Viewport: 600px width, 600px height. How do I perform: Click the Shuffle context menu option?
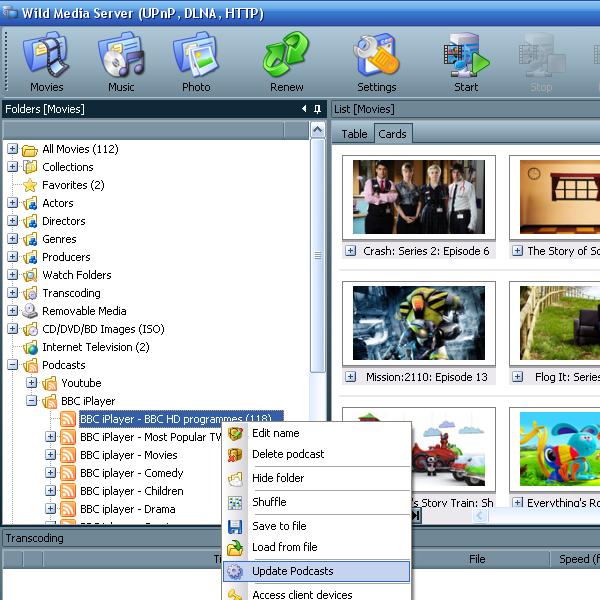pyautogui.click(x=268, y=502)
